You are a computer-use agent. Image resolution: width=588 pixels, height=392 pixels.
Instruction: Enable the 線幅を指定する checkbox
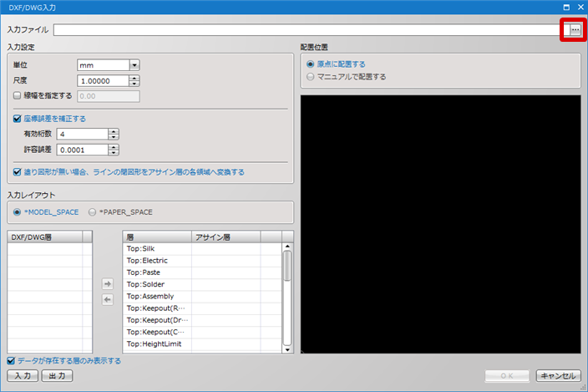17,95
